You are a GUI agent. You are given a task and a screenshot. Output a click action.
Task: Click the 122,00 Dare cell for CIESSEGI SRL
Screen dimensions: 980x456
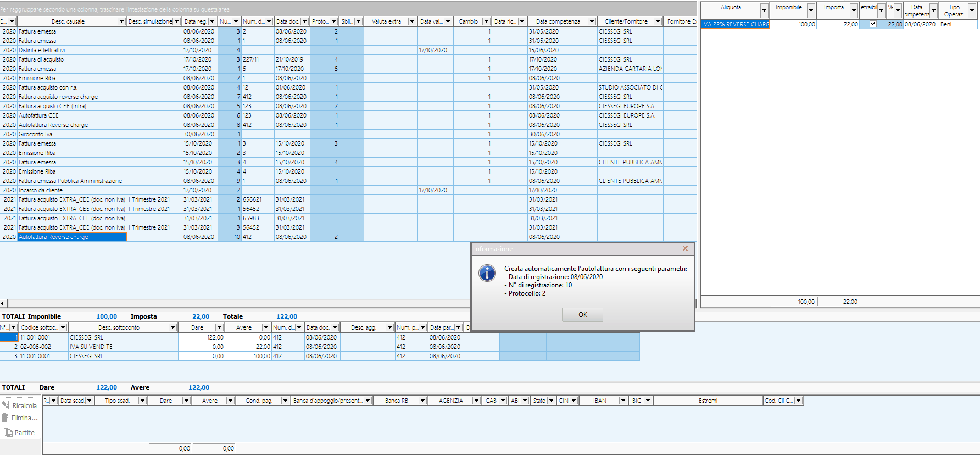point(202,337)
